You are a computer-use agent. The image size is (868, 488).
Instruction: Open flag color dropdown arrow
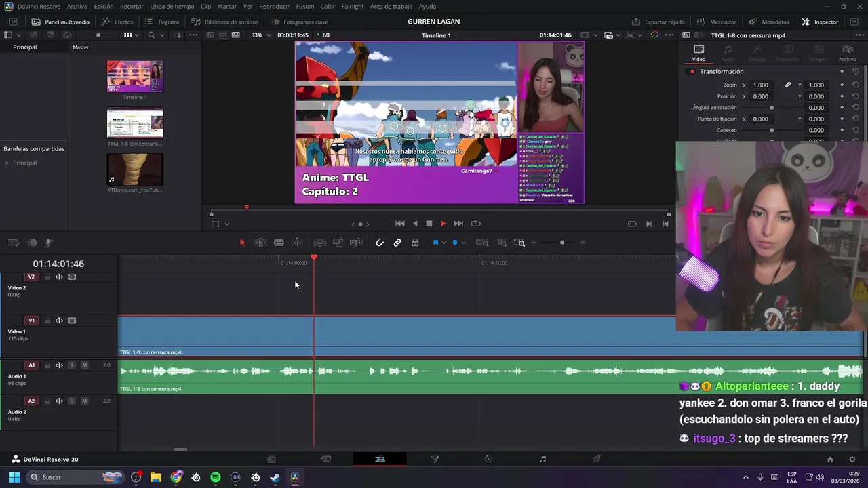coord(443,243)
